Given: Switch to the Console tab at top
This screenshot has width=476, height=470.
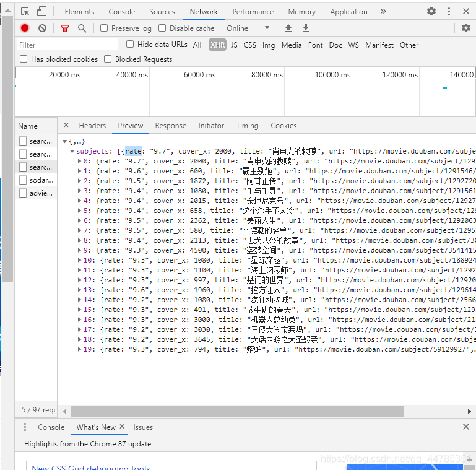Looking at the screenshot, I should [121, 12].
